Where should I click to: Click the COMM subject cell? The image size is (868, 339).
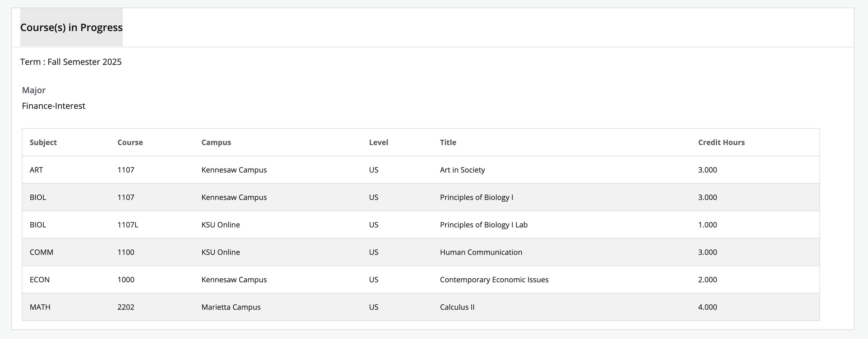click(41, 252)
